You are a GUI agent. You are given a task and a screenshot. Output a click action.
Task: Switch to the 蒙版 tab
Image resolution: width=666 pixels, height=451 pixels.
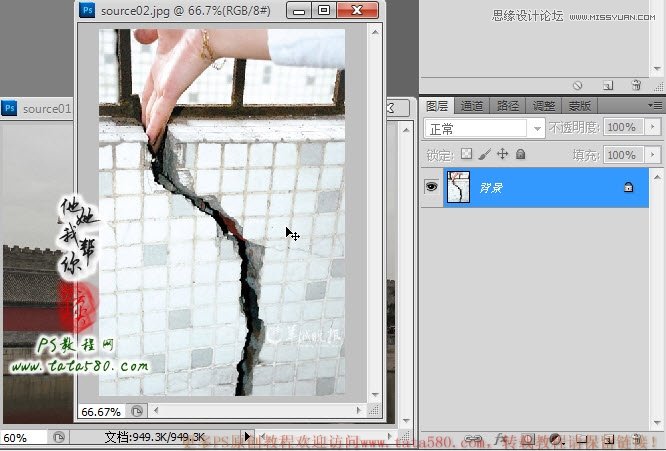(579, 106)
